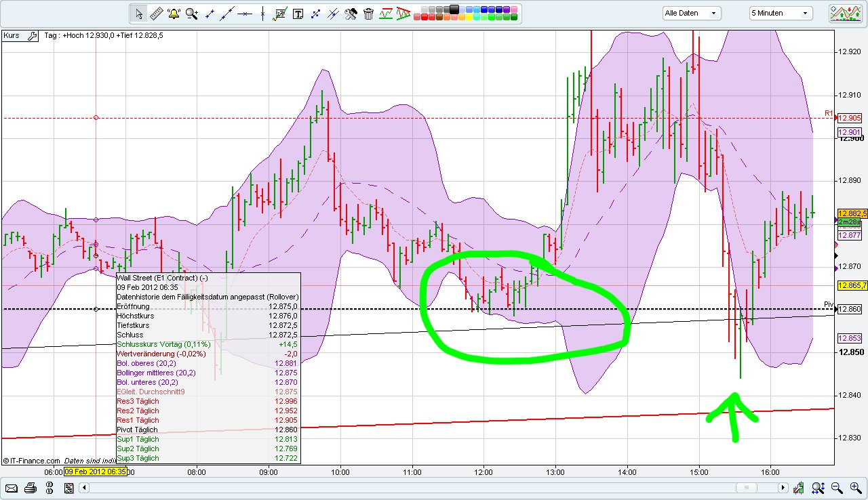The height and width of the screenshot is (500, 868).
Task: Pick the text annotation tool
Action: tap(298, 13)
